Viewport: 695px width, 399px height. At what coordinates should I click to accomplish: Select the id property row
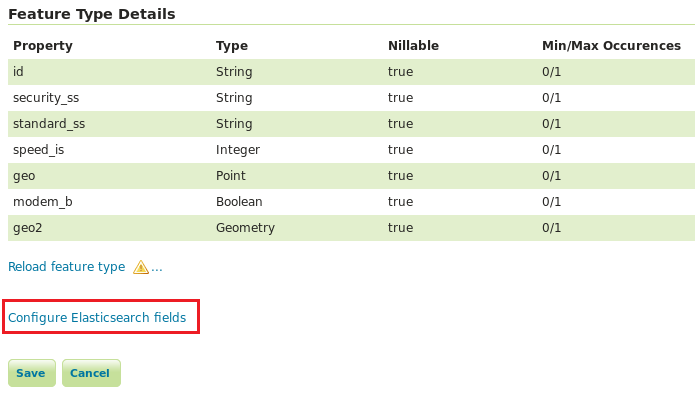click(351, 72)
